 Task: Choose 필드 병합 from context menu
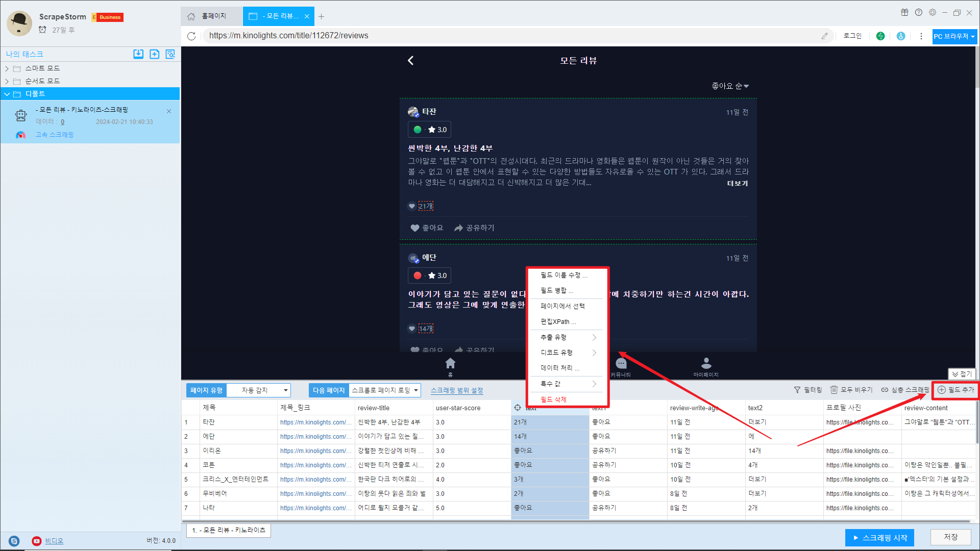tap(556, 290)
